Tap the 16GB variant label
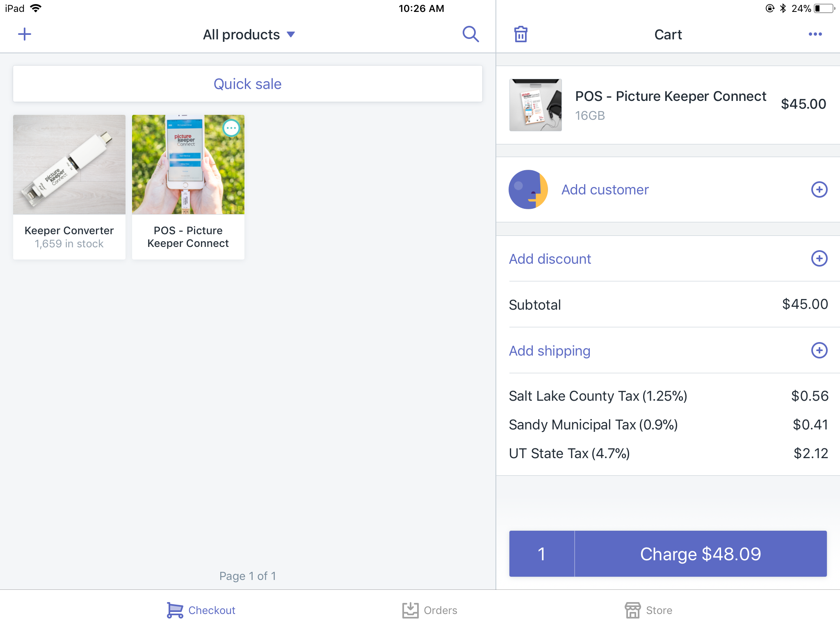The height and width of the screenshot is (630, 840). (590, 116)
